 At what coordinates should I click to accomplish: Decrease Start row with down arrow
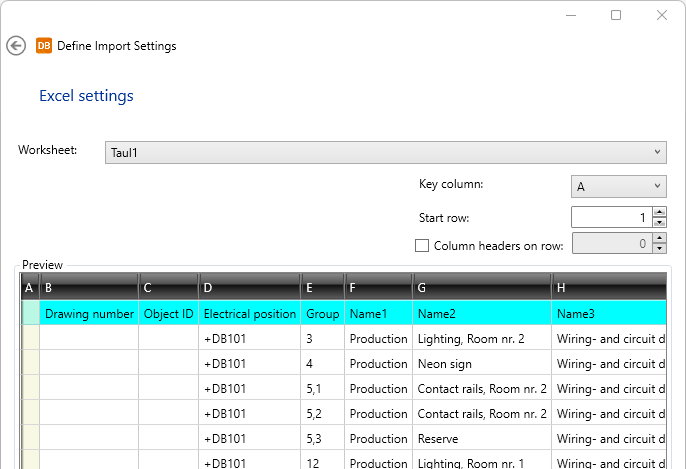click(x=659, y=222)
